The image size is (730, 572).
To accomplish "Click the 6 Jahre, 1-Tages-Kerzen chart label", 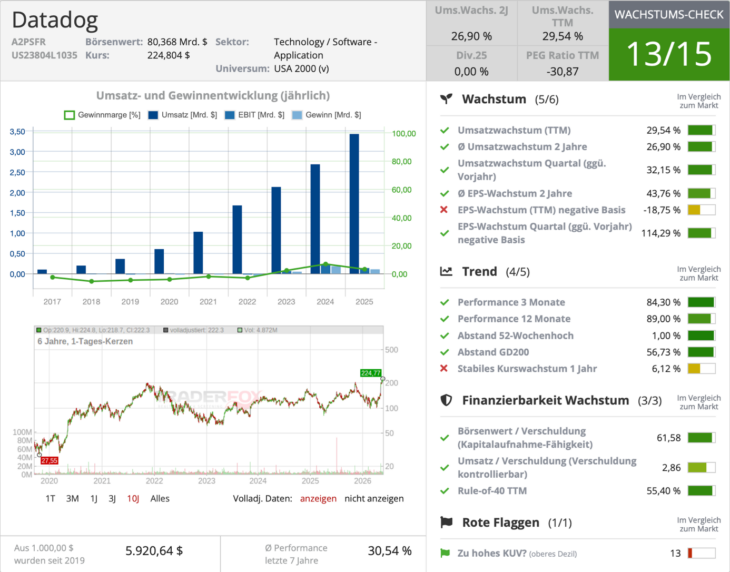I will (x=85, y=341).
